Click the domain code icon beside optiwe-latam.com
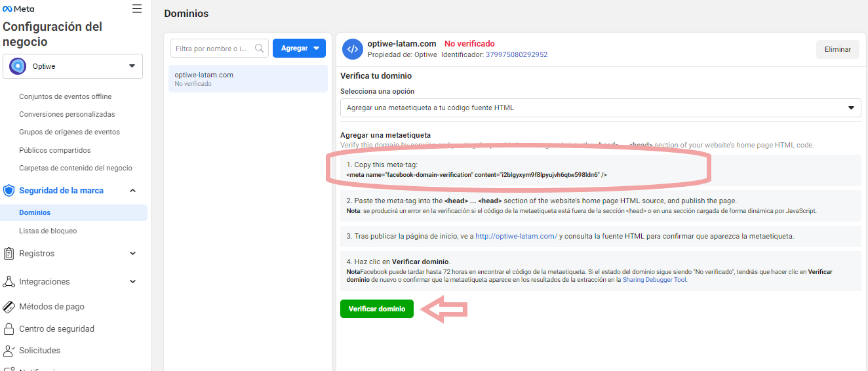Image resolution: width=868 pixels, height=371 pixels. [352, 49]
